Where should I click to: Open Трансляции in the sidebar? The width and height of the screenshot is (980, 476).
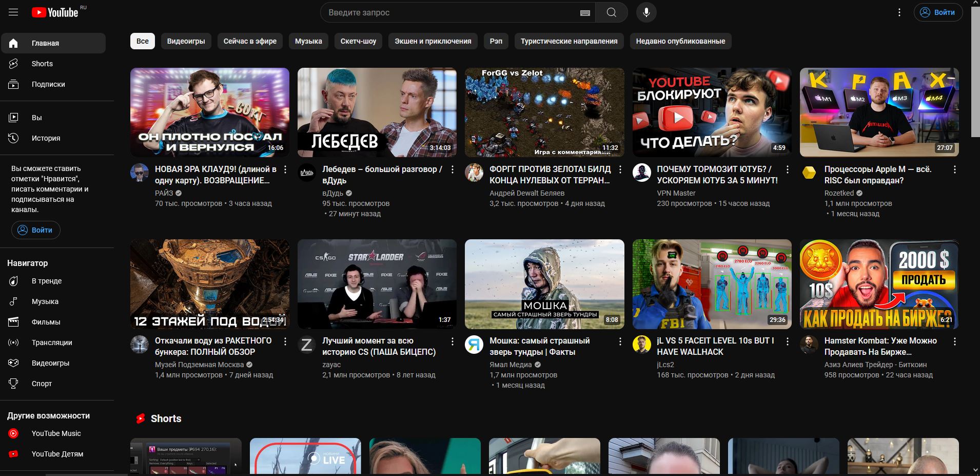tap(53, 342)
